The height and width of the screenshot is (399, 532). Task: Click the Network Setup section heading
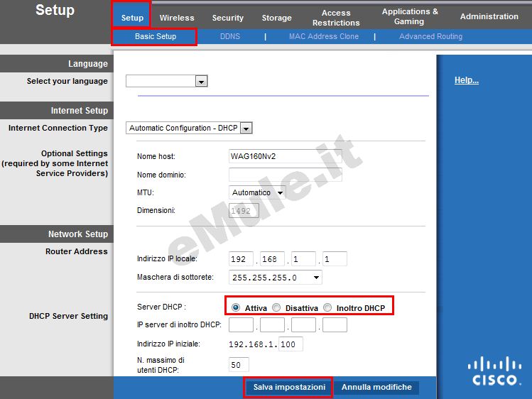77,234
